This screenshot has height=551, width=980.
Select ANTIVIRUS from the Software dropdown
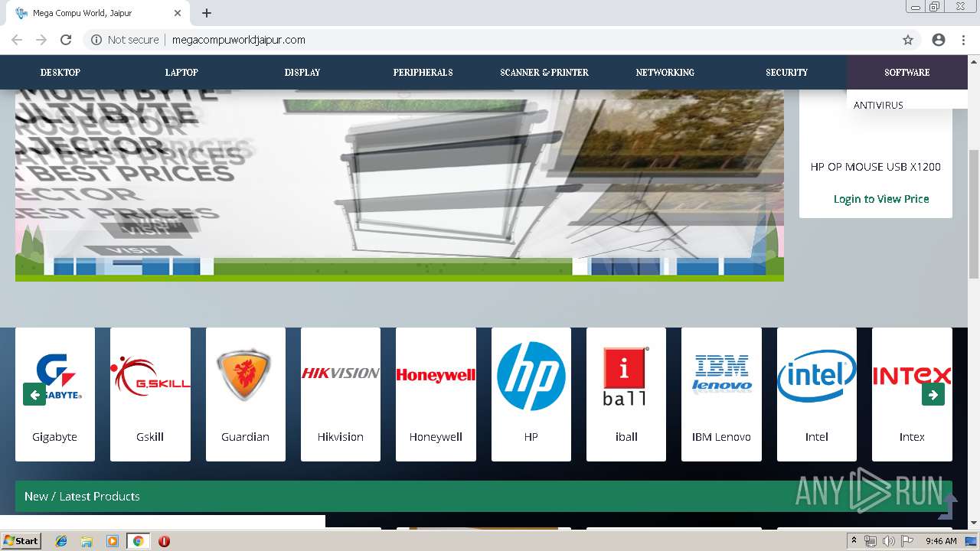coord(879,105)
